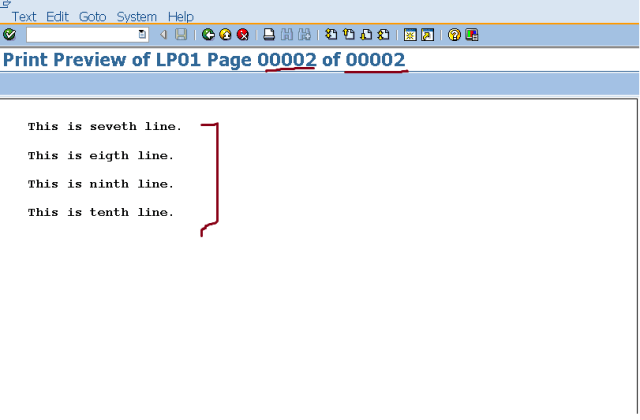Click the 'This is seveth line.' text

tap(104, 127)
